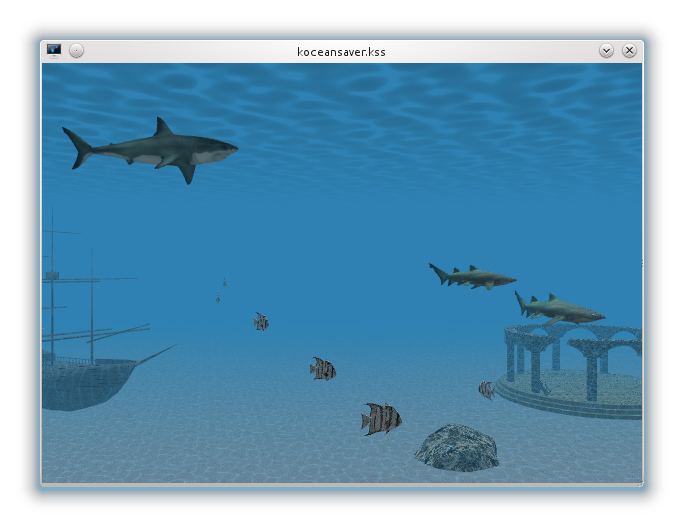Click the great white shark
684x527 pixels.
coord(150,150)
